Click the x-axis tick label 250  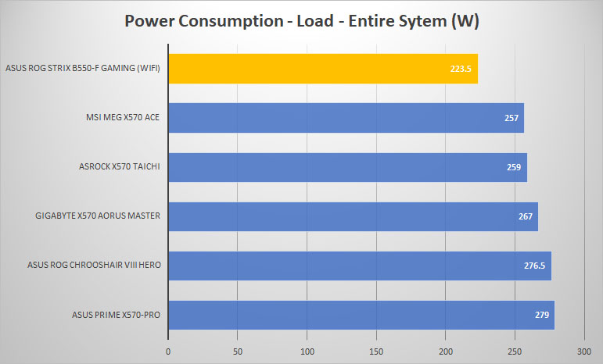(515, 352)
